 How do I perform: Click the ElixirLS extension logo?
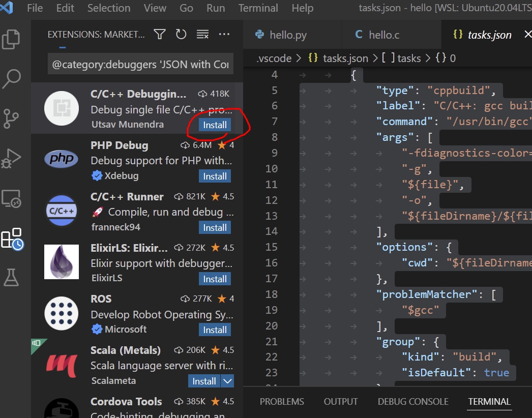pos(62,261)
